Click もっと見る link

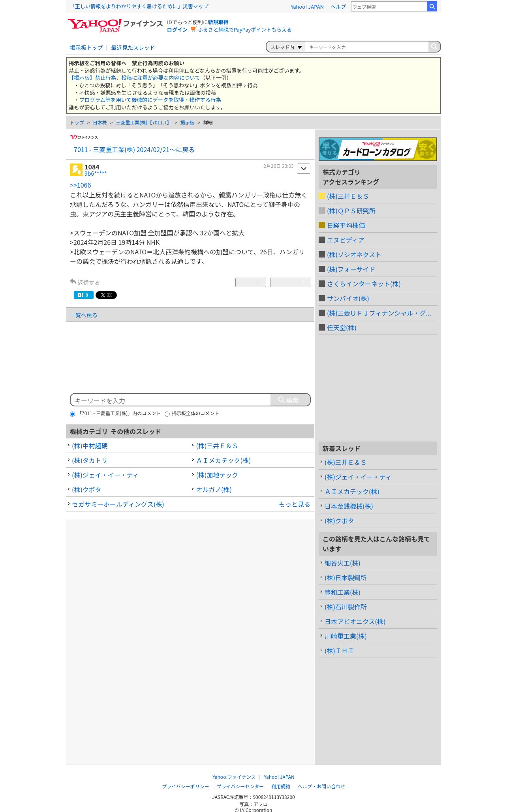point(294,504)
